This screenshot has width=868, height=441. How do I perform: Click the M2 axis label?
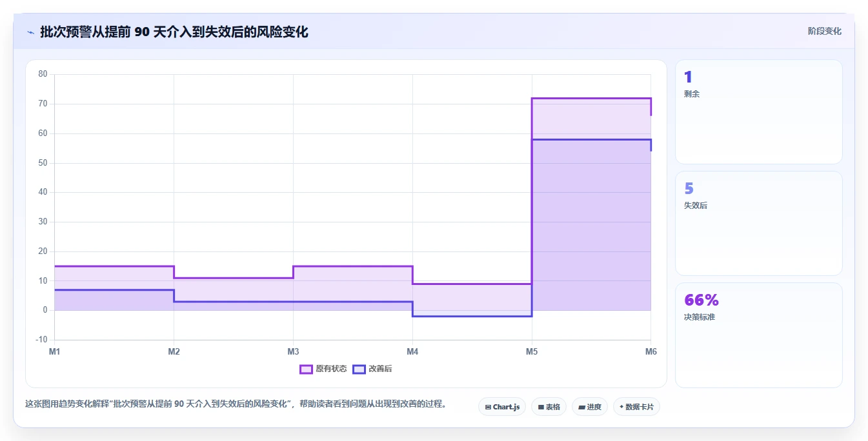174,351
